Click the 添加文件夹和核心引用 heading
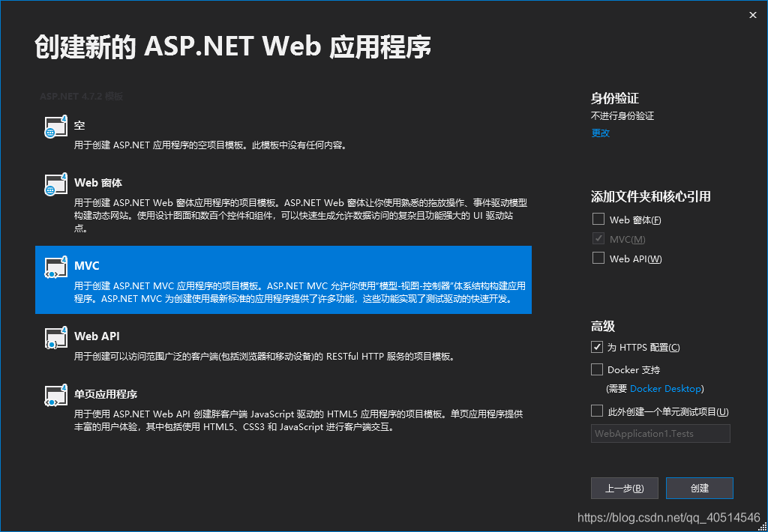Viewport: 768px width, 532px height. click(650, 197)
